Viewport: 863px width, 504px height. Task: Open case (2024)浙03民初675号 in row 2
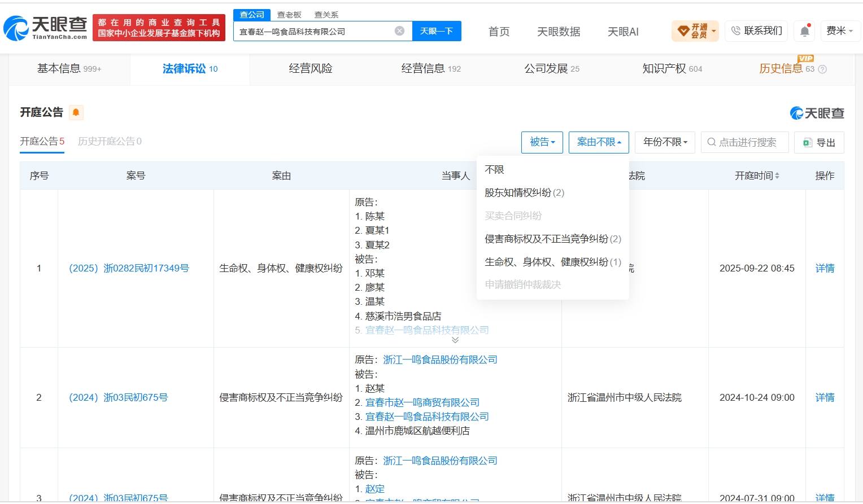tap(118, 397)
